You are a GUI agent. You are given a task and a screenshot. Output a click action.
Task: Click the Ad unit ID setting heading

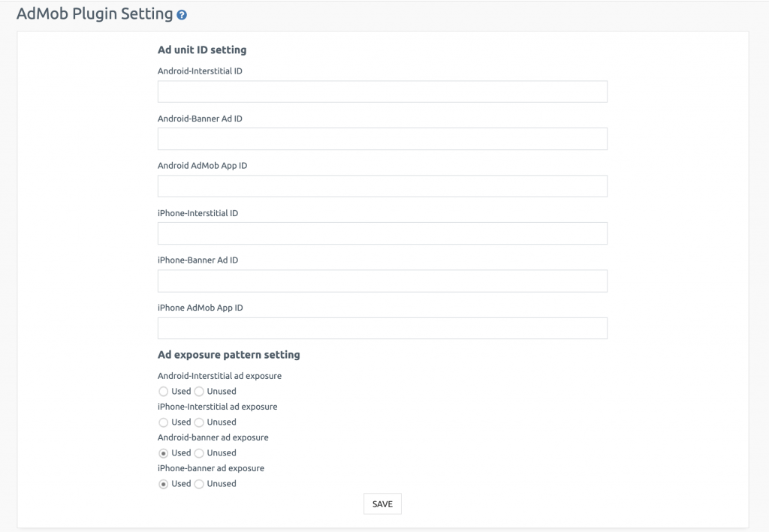click(x=201, y=50)
